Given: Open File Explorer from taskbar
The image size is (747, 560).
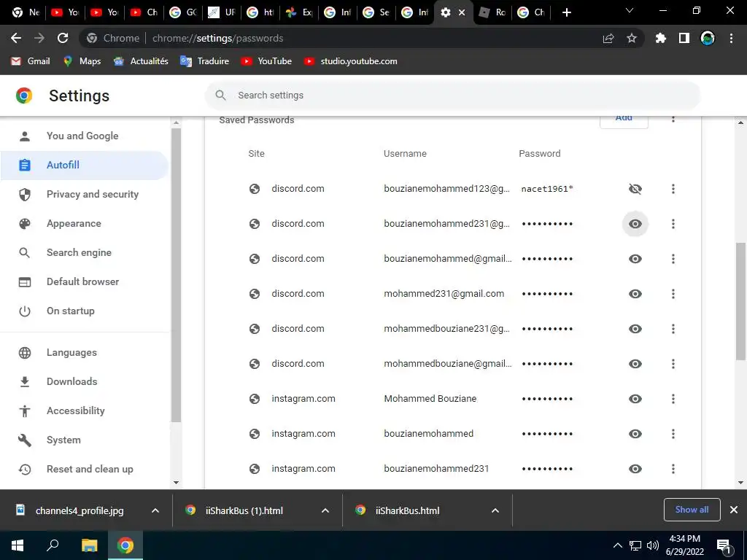Looking at the screenshot, I should point(89,545).
